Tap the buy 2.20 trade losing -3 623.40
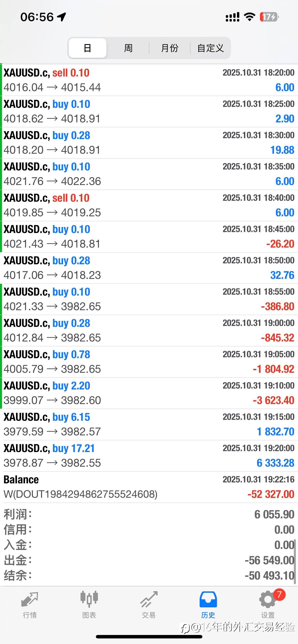This screenshot has width=298, height=644. 149,393
